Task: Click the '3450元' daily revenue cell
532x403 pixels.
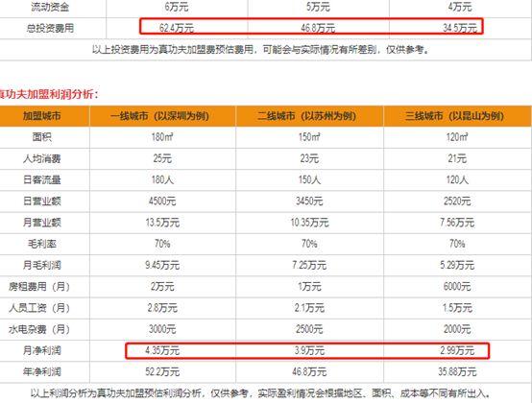Action: 309,201
